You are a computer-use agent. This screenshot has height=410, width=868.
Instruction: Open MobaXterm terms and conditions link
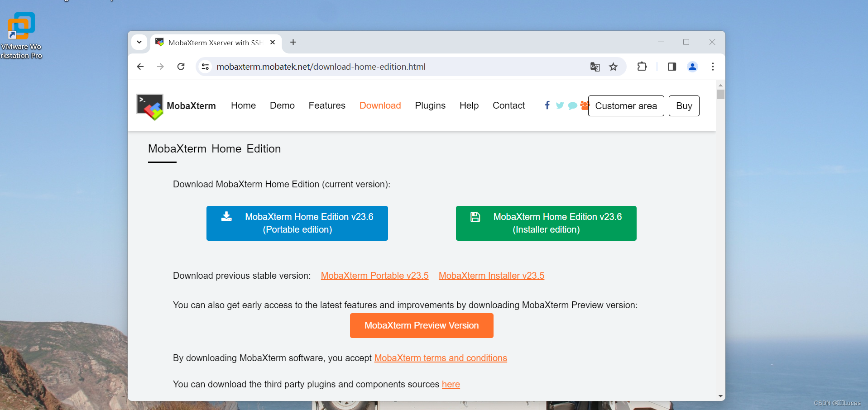coord(441,358)
